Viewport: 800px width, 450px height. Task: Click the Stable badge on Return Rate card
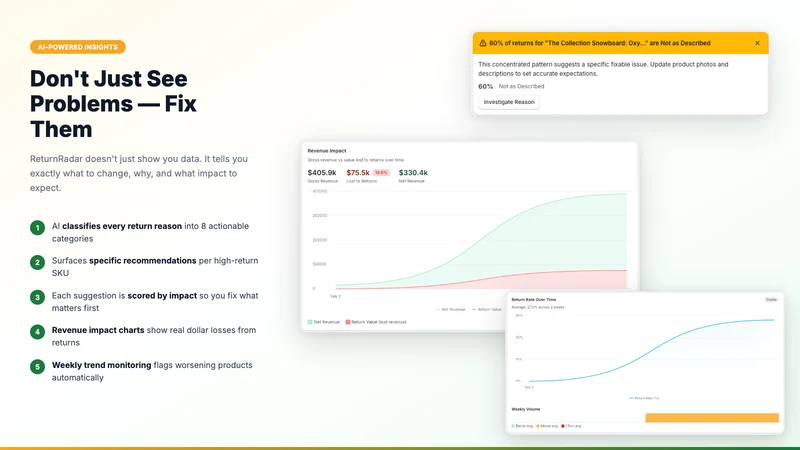(771, 299)
